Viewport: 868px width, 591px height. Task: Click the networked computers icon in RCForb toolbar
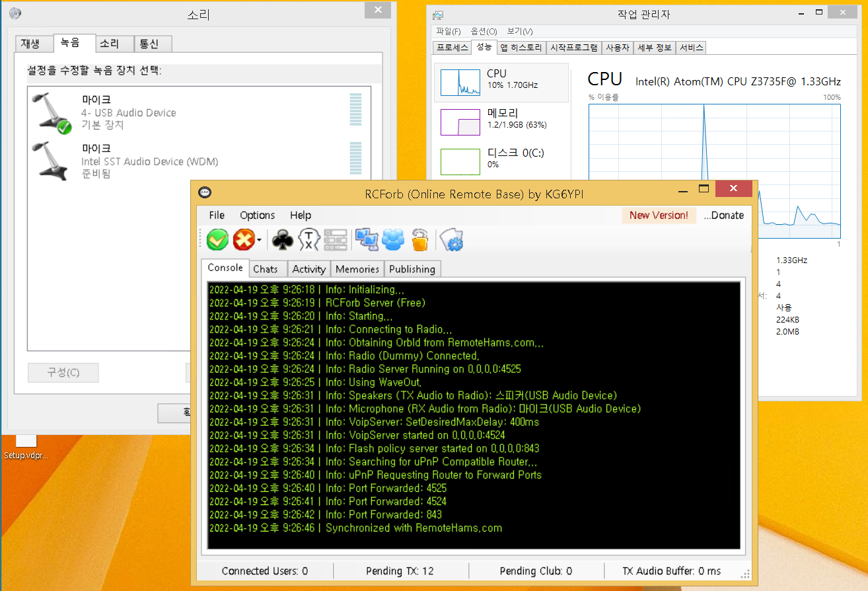367,239
